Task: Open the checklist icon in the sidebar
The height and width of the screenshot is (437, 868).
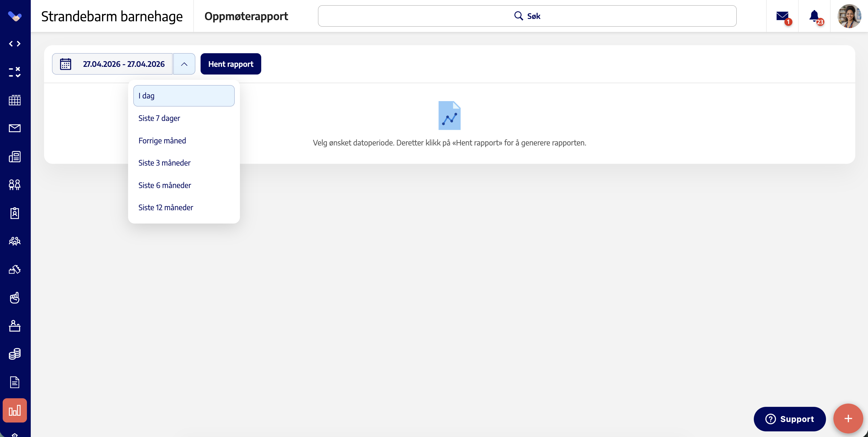Action: coord(15,72)
